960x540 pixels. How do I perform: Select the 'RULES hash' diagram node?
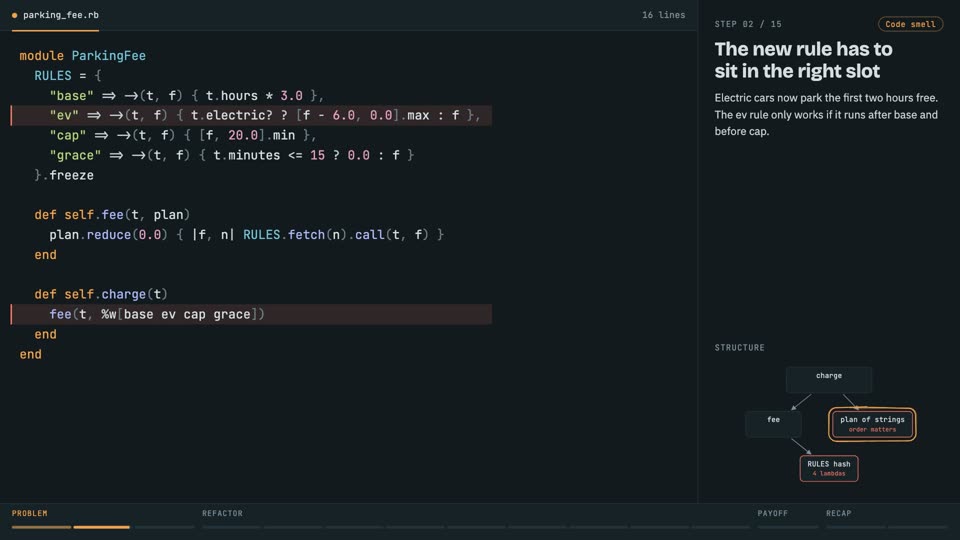point(828,468)
